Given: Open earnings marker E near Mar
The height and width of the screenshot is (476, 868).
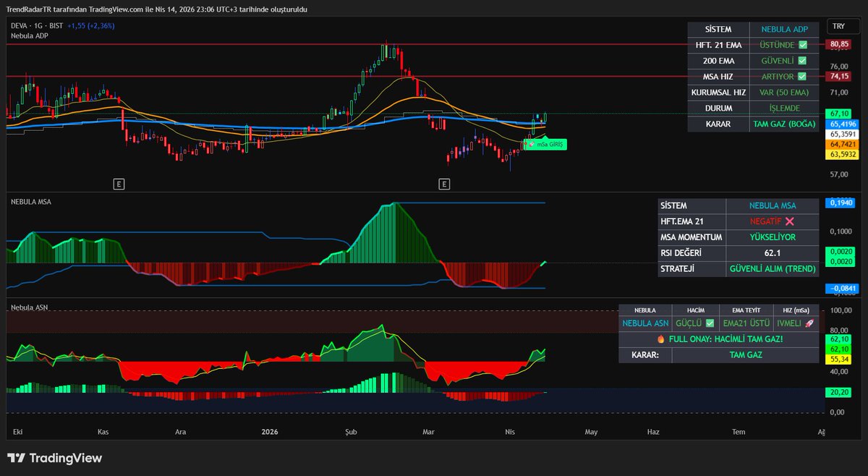Looking at the screenshot, I should (x=443, y=184).
